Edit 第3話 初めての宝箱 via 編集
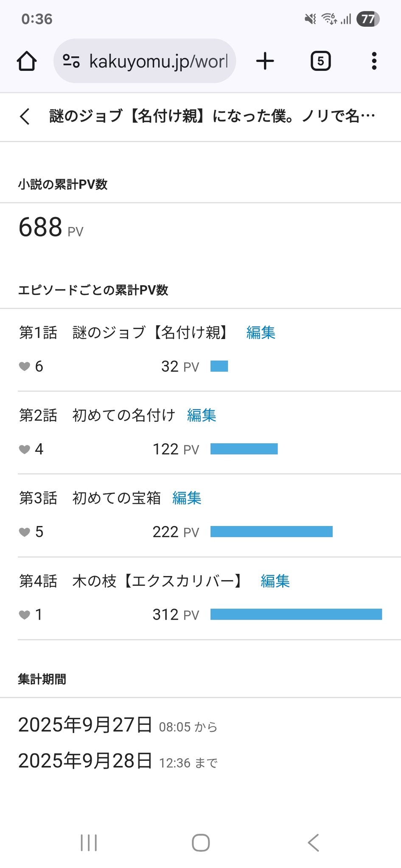The image size is (401, 868). coord(187,498)
